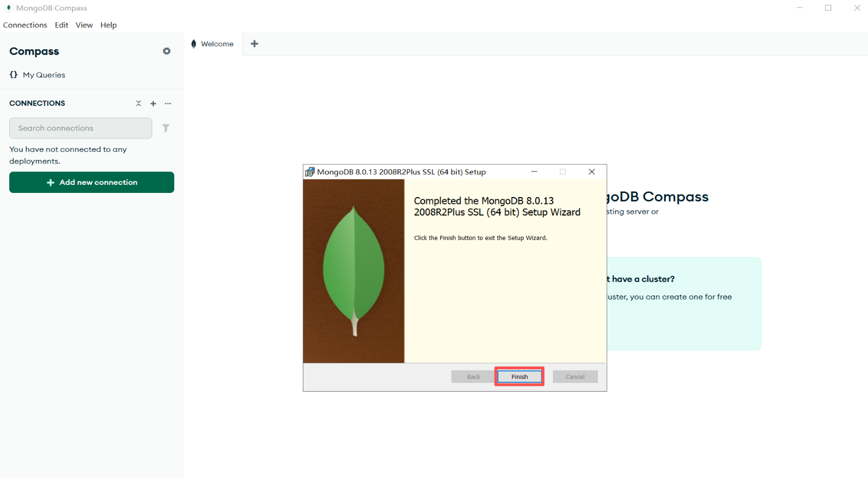The image size is (868, 478).
Task: Select My Queries in the sidebar
Action: click(x=44, y=75)
